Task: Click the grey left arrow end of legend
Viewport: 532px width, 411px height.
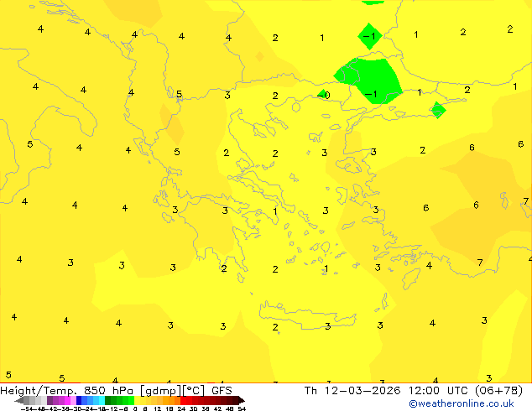Action: pos(19,400)
